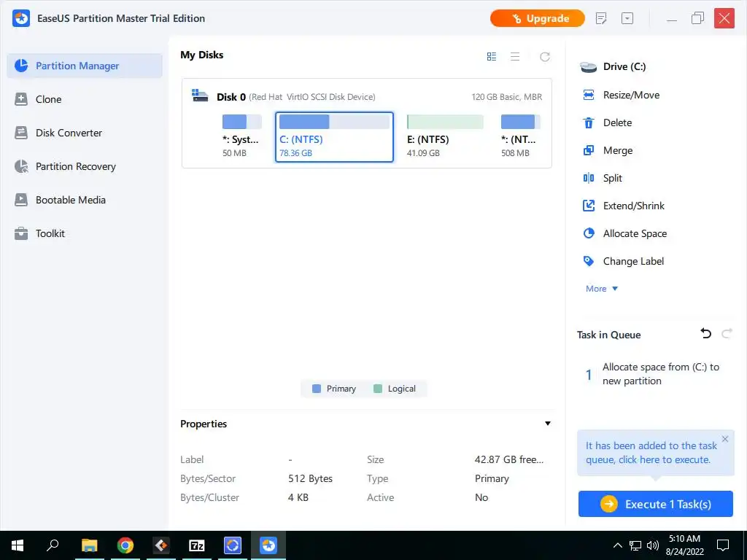Select the 508 MB NTFS partition
Screen dimensions: 747x560
point(520,136)
